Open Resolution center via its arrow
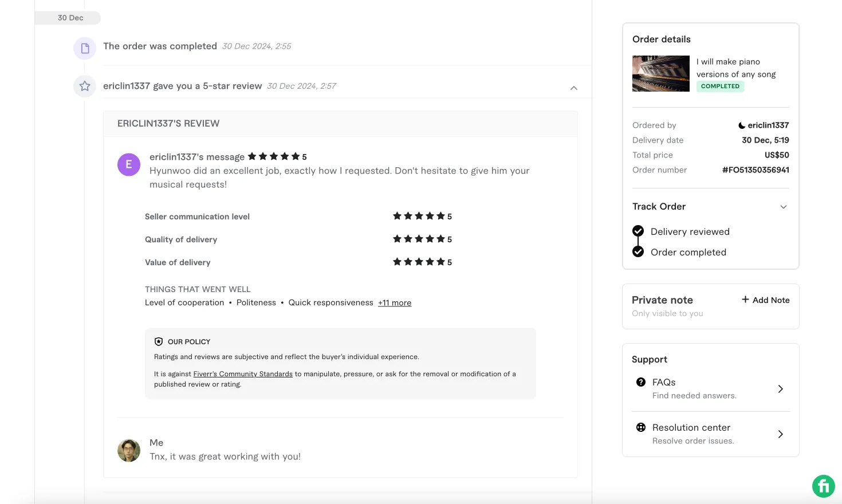The height and width of the screenshot is (504, 842). [780, 434]
